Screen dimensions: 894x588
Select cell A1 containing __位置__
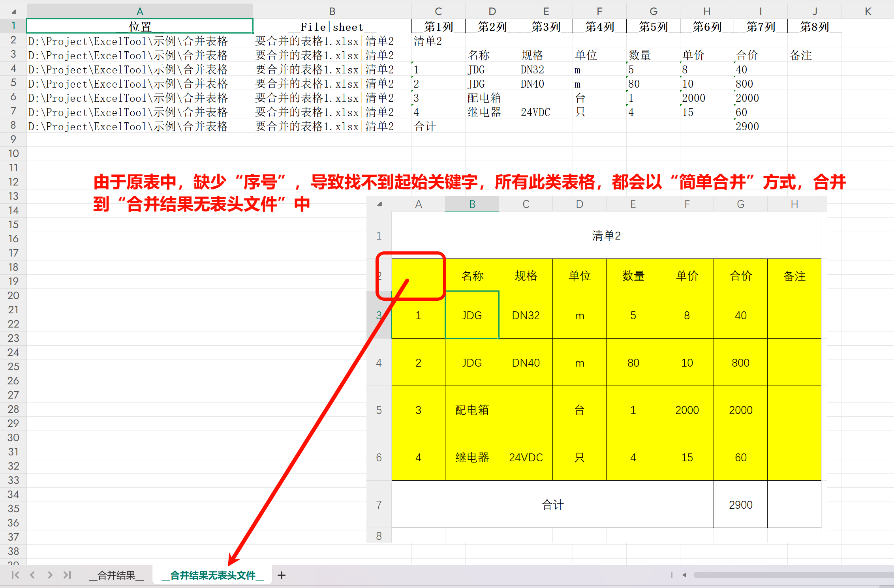click(139, 26)
